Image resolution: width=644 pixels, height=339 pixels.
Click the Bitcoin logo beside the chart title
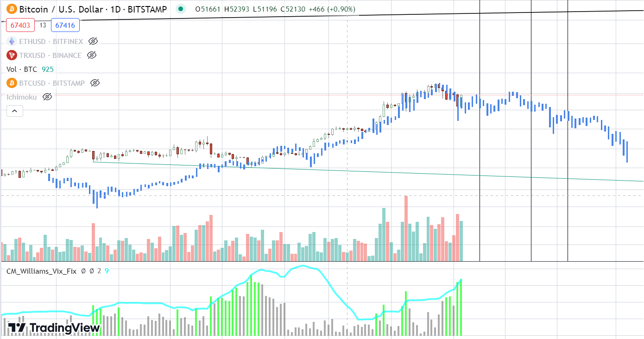coord(12,9)
